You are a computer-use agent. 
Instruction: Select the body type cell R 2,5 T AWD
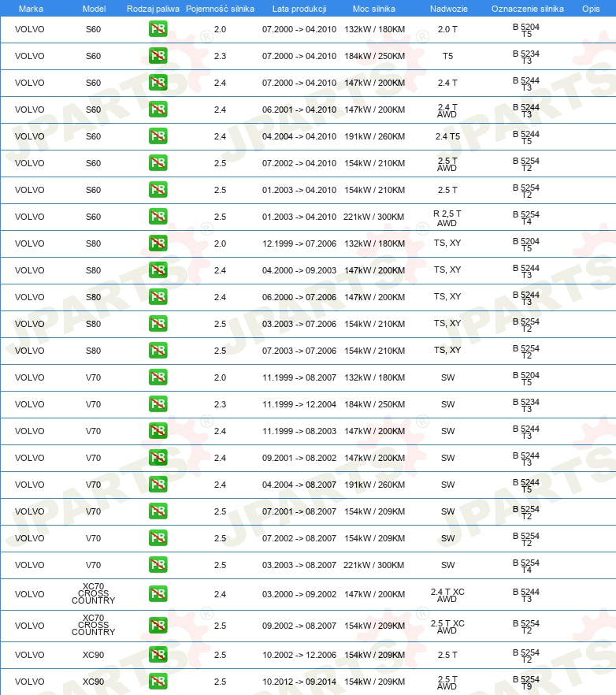coord(447,218)
